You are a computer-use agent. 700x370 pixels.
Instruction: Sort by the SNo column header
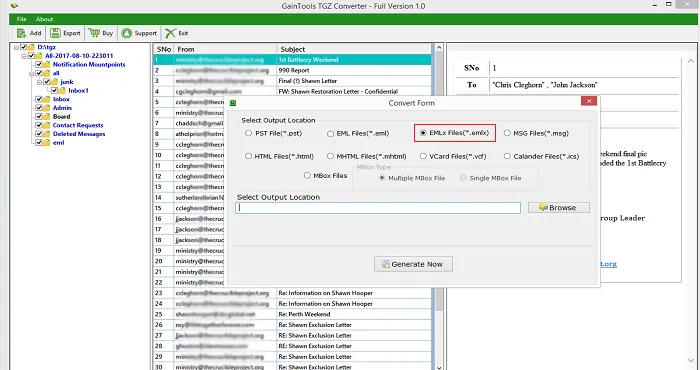point(163,49)
